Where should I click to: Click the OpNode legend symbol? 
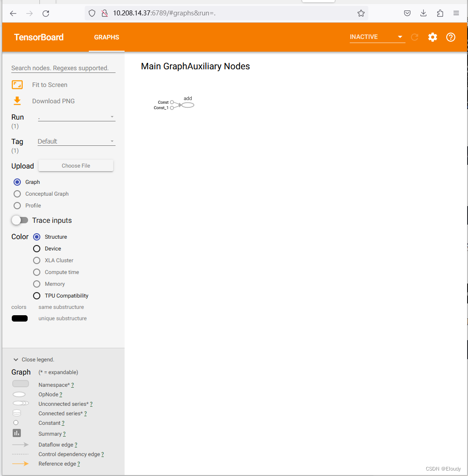click(x=19, y=394)
